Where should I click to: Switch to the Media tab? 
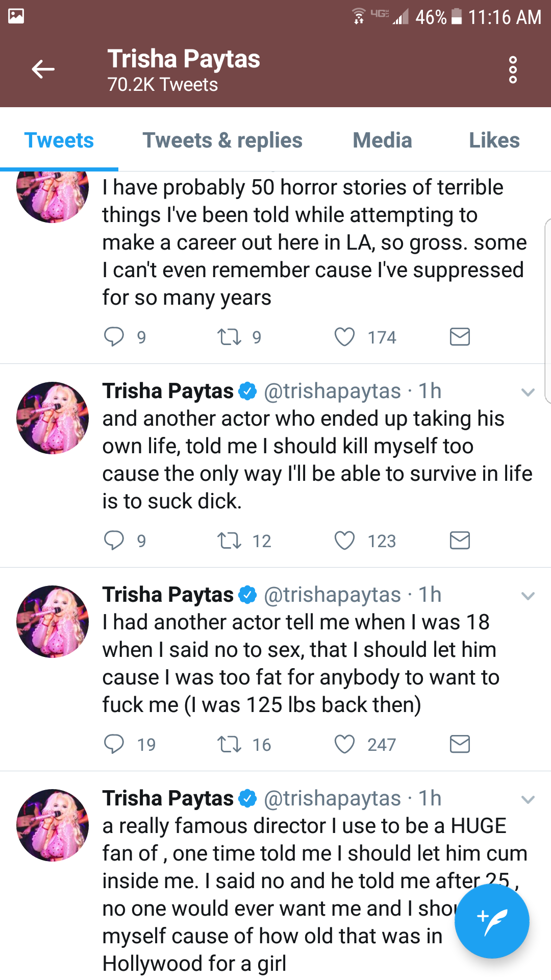click(x=382, y=140)
